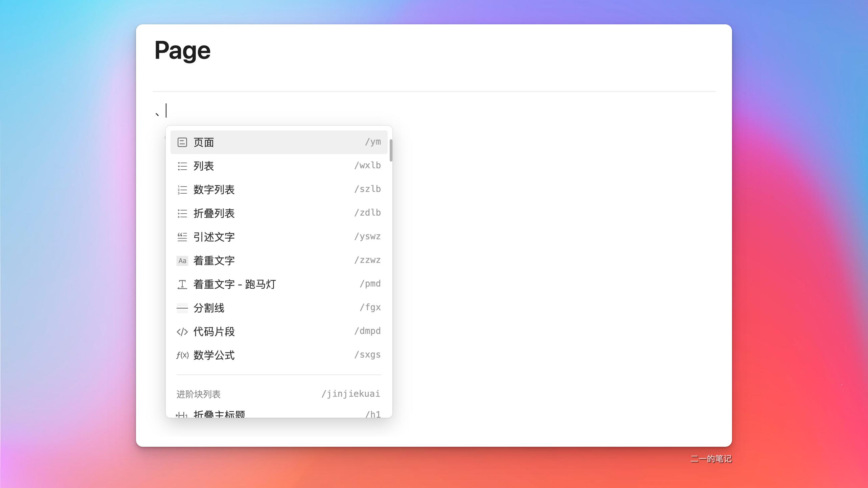868x488 pixels.
Task: Click the </> code snippet icon
Action: (x=182, y=332)
